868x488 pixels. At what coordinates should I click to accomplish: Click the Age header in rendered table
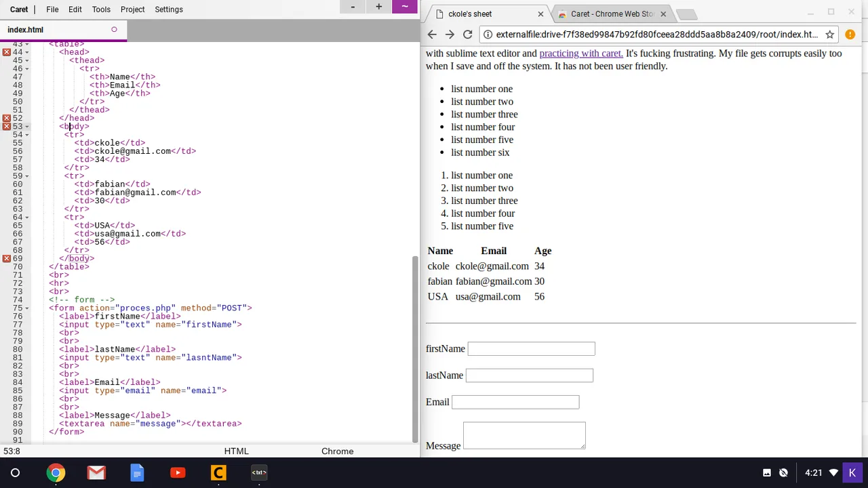[542, 251]
